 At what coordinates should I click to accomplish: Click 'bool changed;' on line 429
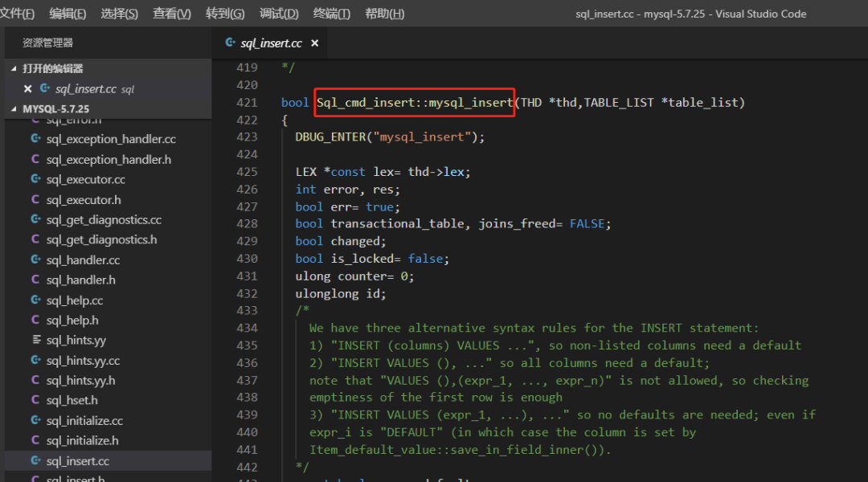[341, 241]
